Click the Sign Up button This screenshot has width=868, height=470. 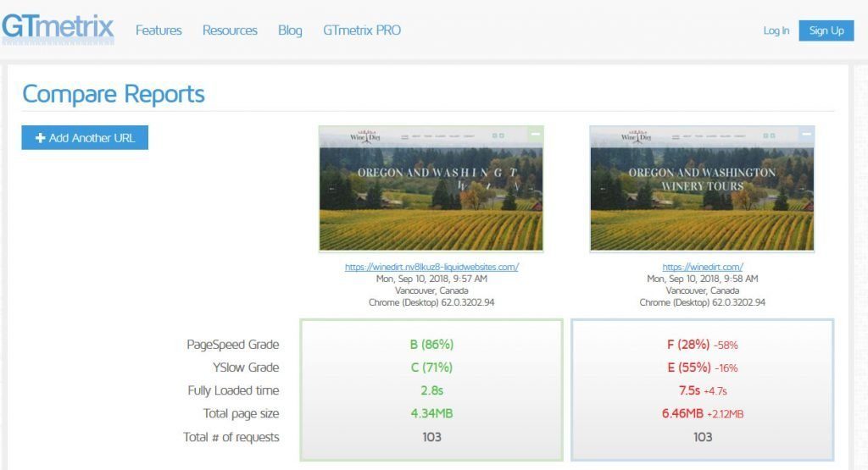826,30
